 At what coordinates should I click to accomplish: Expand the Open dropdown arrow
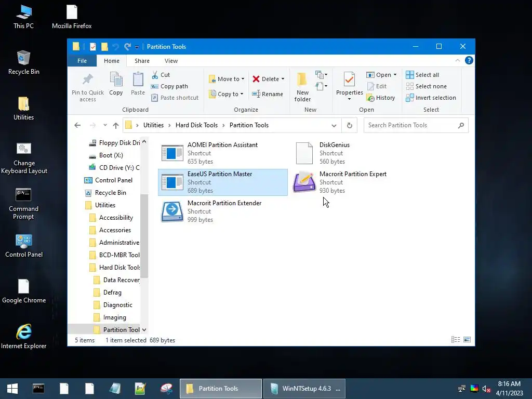(395, 75)
